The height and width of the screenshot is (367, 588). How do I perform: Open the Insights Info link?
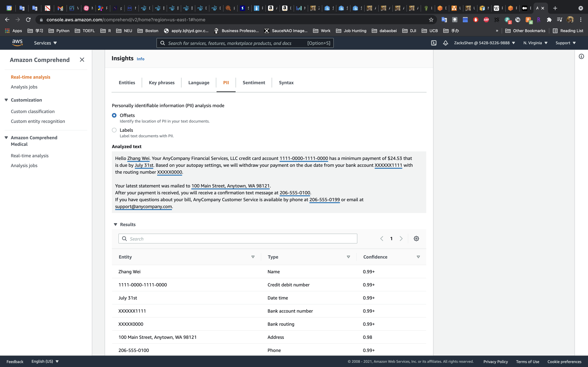point(140,59)
